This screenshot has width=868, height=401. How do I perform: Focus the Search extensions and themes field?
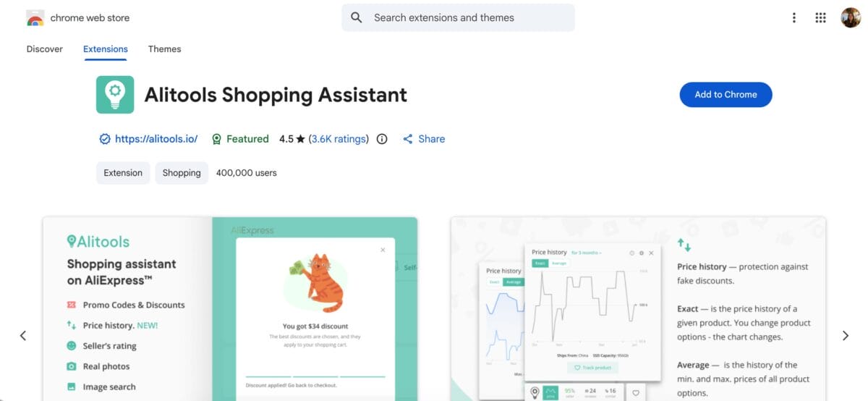pos(458,17)
